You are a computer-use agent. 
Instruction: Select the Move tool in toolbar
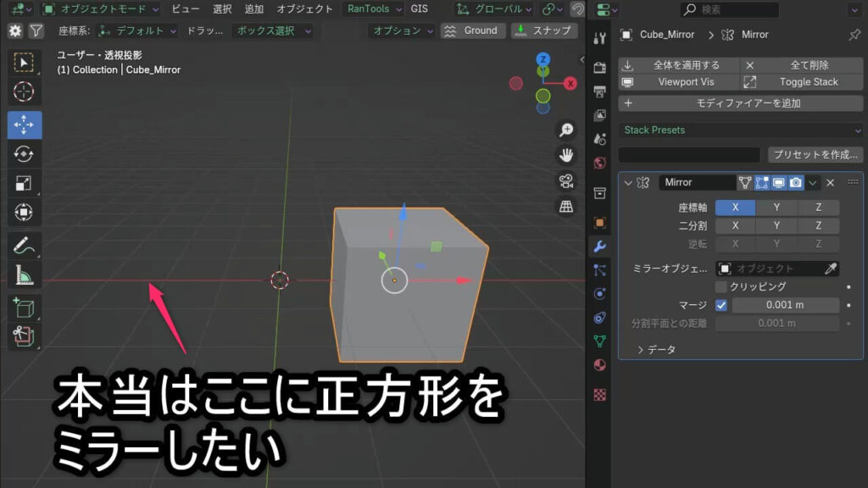25,125
